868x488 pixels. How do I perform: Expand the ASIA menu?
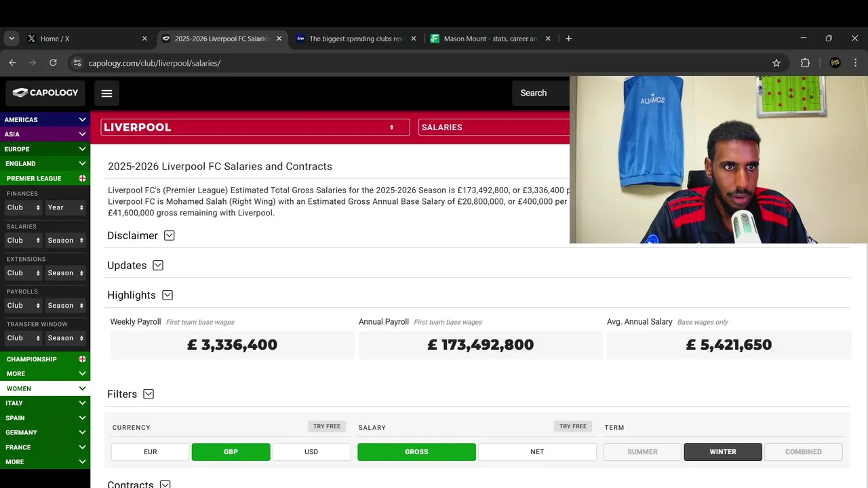point(45,134)
